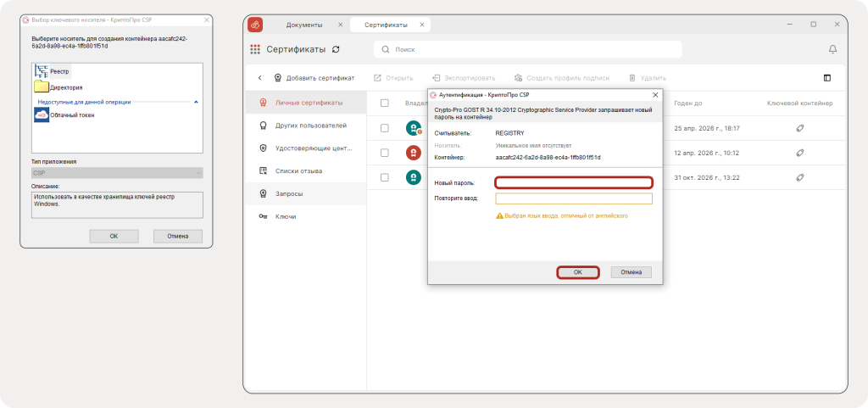This screenshot has width=868, height=408.
Task: Click the Годен до column header
Action: point(688,103)
